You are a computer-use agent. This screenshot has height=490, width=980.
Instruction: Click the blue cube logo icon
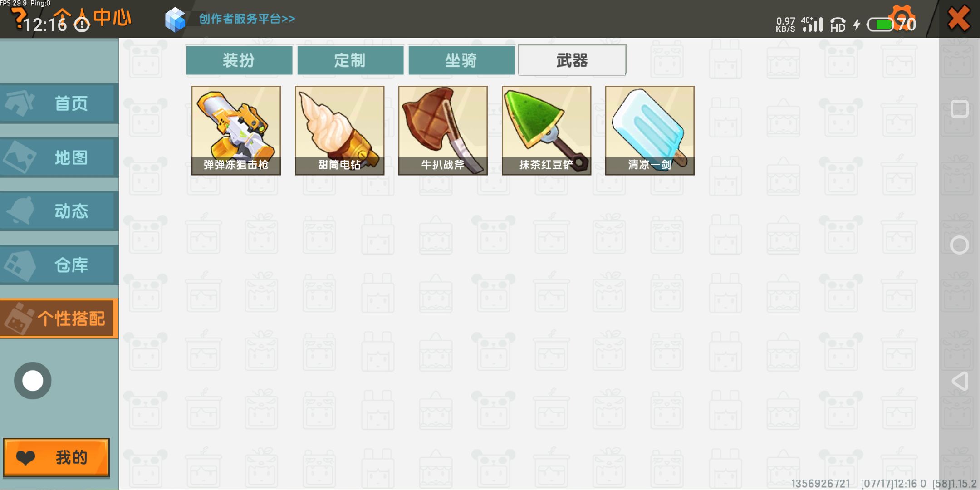click(x=175, y=20)
